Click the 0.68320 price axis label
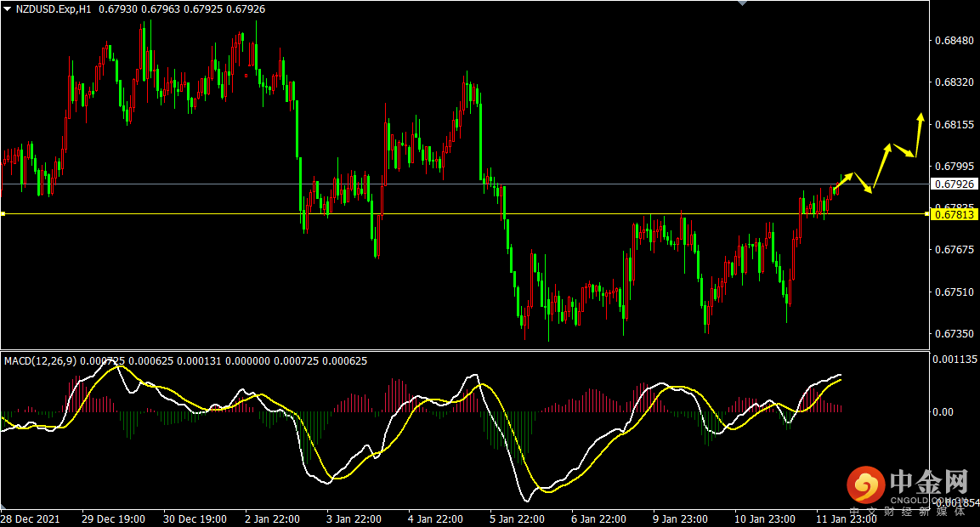 953,82
